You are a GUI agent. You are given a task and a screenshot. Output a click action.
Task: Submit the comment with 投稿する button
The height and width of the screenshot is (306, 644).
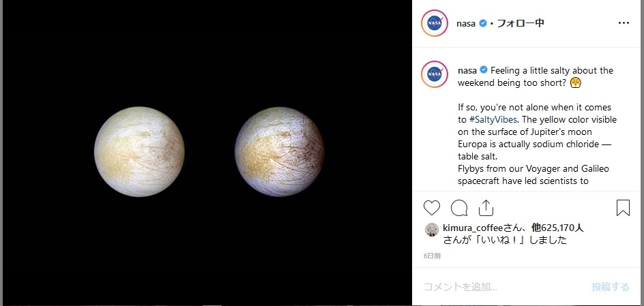point(611,287)
